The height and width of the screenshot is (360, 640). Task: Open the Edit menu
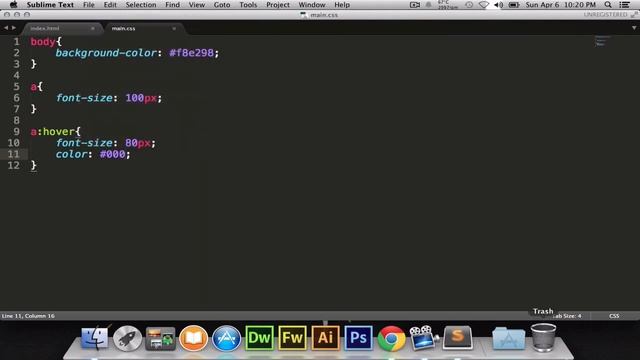110,5
